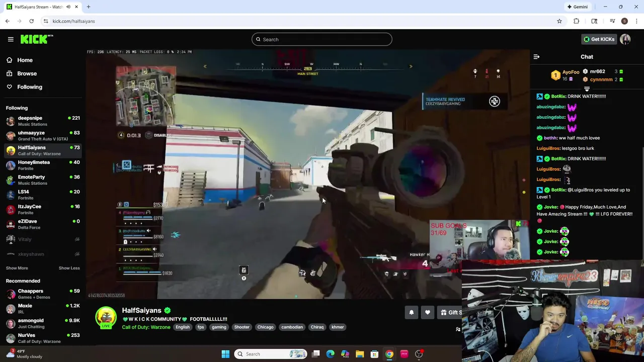Select the khmer tag
Image resolution: width=644 pixels, height=362 pixels.
338,327
